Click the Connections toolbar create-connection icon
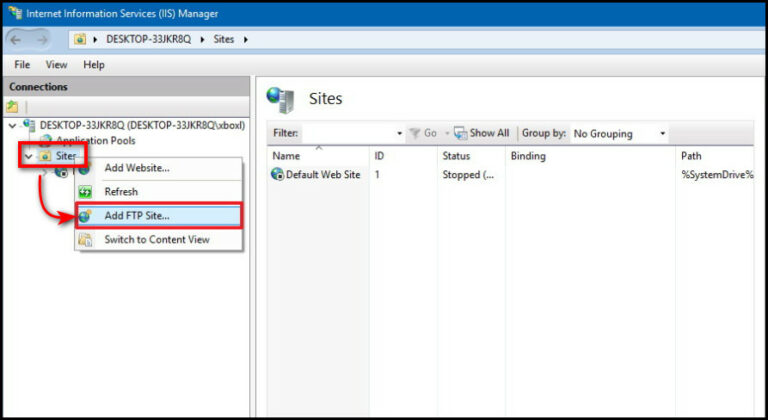 [12, 106]
